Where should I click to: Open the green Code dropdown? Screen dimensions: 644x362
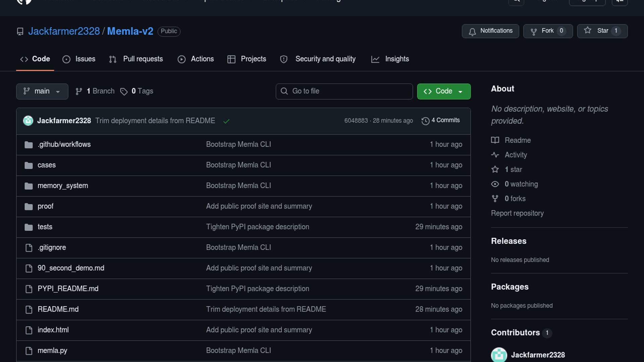coord(443,91)
